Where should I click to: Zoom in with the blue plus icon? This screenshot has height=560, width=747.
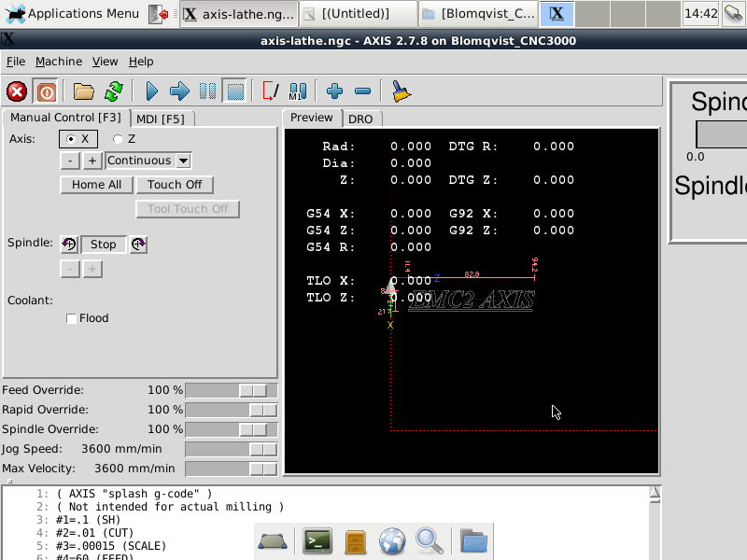tap(334, 91)
